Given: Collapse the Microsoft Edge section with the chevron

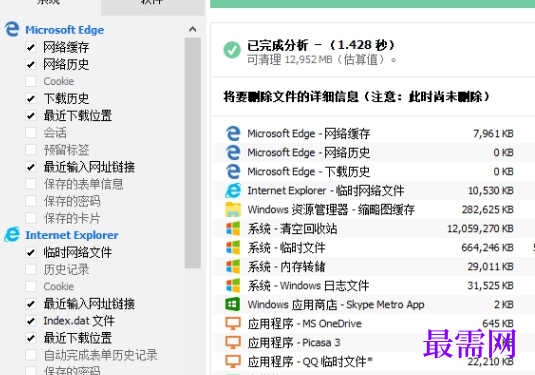Looking at the screenshot, I should 192,29.
